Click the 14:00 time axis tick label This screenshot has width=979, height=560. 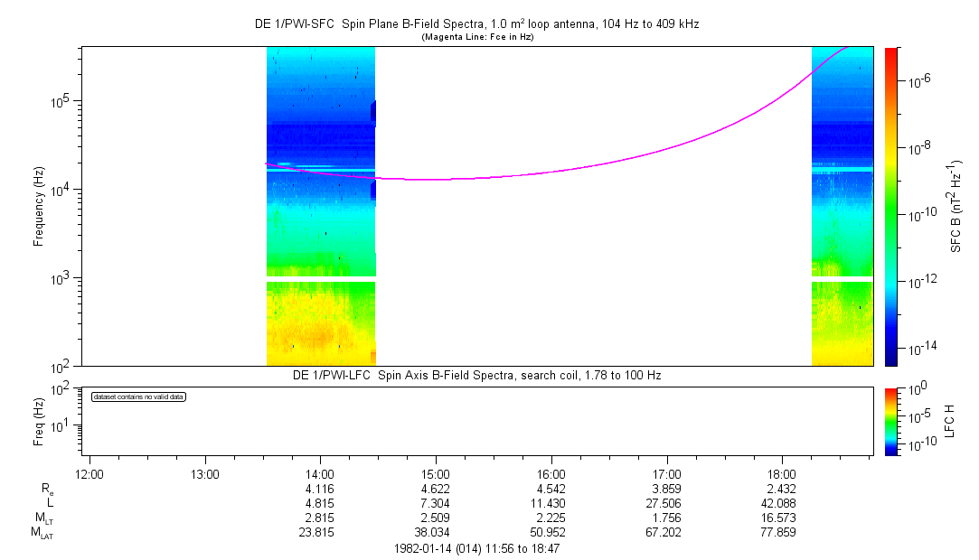coord(320,473)
